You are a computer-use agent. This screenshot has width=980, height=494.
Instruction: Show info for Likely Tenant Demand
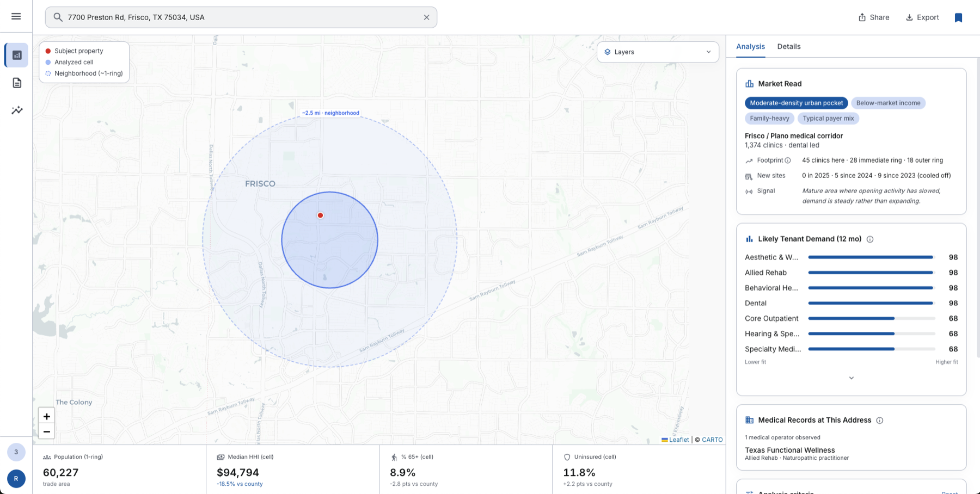[870, 239]
